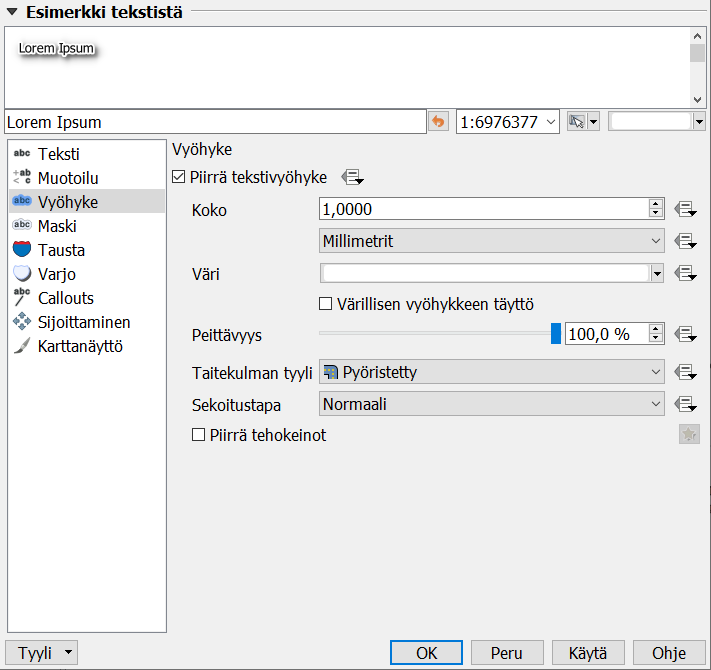Viewport: 711px width, 670px height.
Task: Click the Käytä button
Action: pos(588,653)
